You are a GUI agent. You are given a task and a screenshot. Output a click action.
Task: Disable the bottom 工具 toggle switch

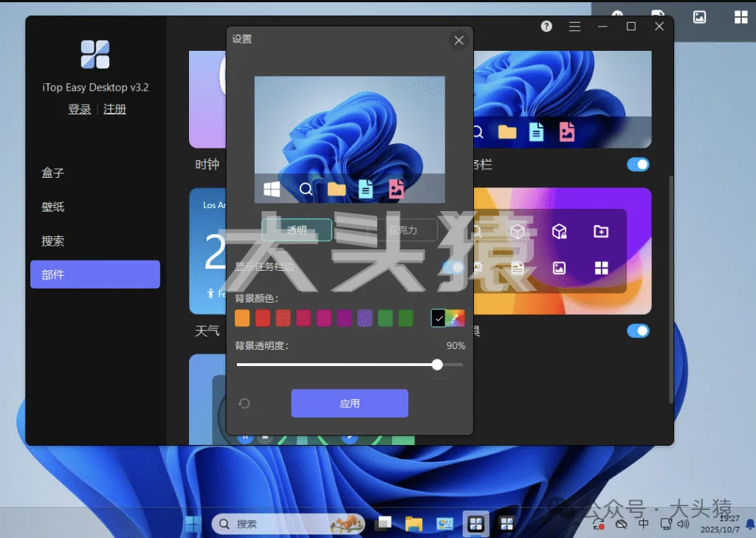(637, 331)
